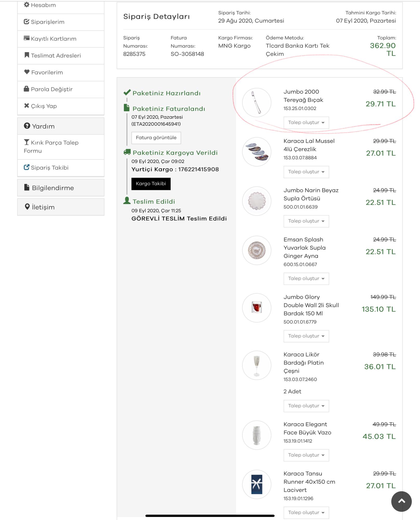The height and width of the screenshot is (520, 420).
Task: Open Talep oluştur for Jumbo Narin Beyaz Supla
Action: [x=306, y=221]
